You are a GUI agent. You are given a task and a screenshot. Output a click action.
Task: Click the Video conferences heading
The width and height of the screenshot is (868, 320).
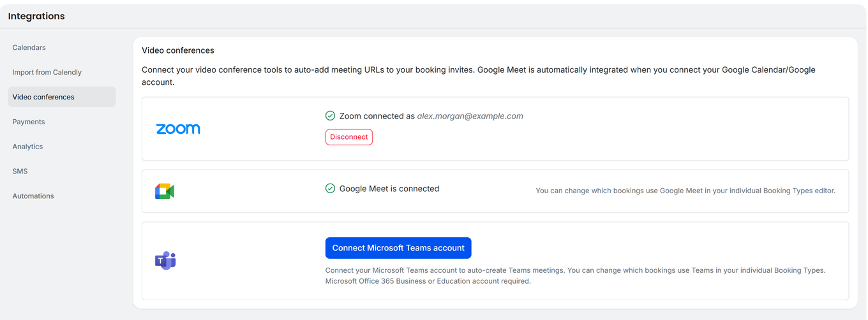(178, 50)
